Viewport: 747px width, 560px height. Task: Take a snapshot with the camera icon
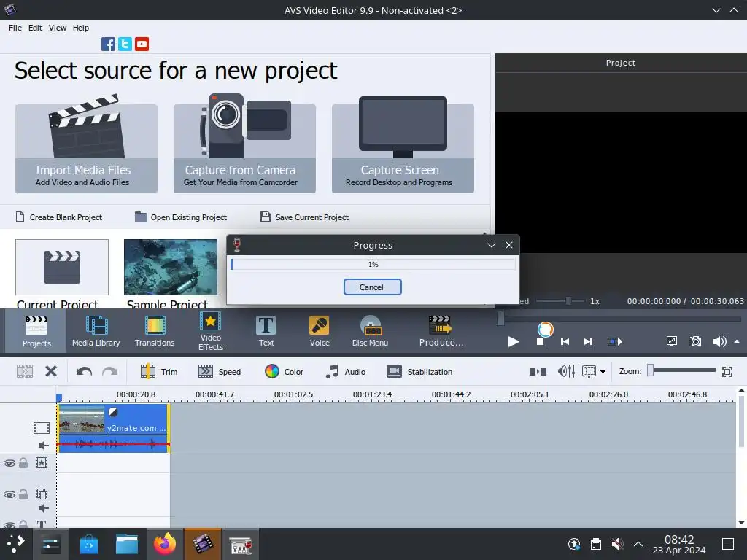point(695,341)
